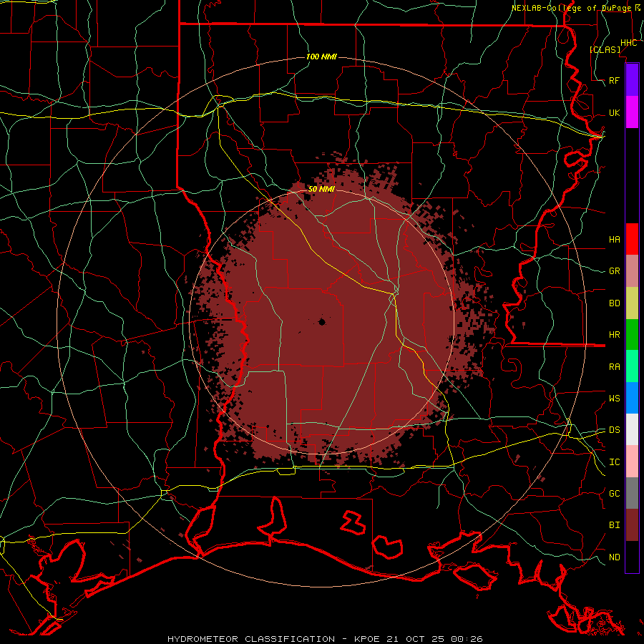The height and width of the screenshot is (644, 644).
Task: Click the purple RF color swatch in legend
Action: click(632, 80)
